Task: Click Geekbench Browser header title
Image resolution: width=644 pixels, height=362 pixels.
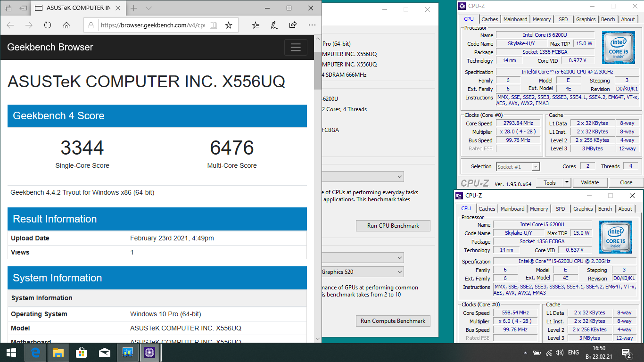Action: pos(50,47)
